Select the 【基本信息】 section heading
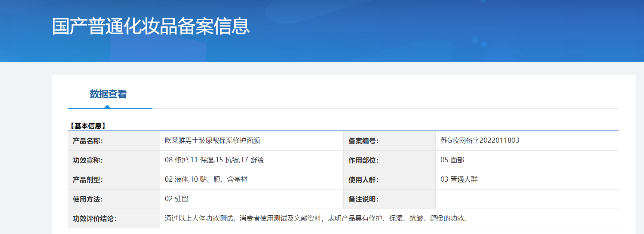Image resolution: width=644 pixels, height=234 pixels. pos(88,126)
